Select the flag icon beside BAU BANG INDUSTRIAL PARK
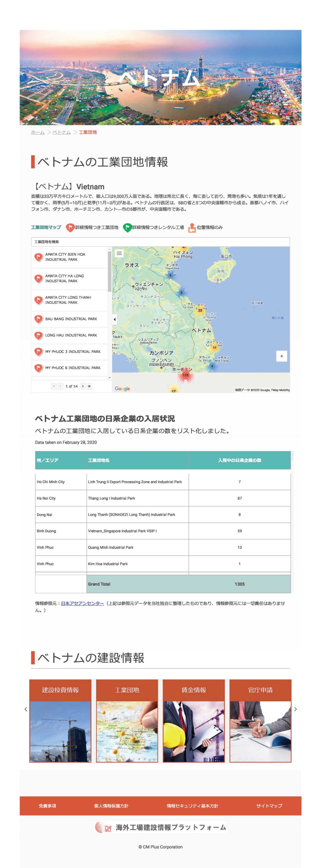The image size is (321, 868). (x=39, y=319)
